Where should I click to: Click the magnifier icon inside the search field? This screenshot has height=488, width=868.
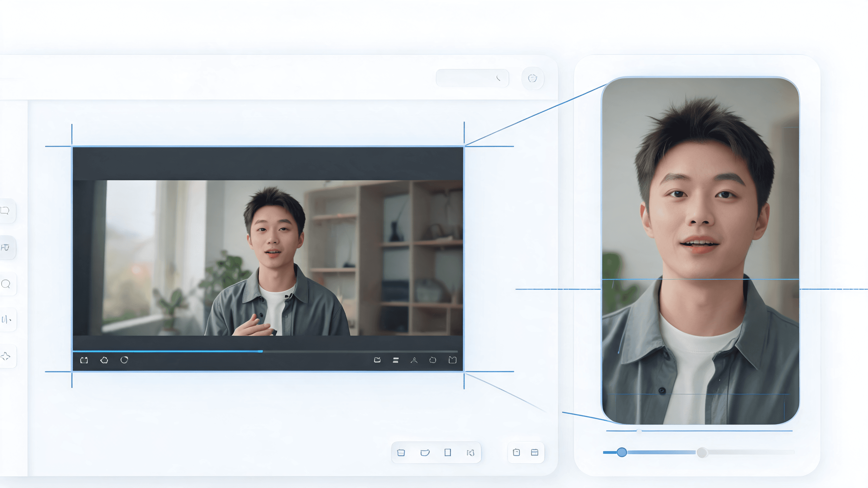click(x=498, y=78)
